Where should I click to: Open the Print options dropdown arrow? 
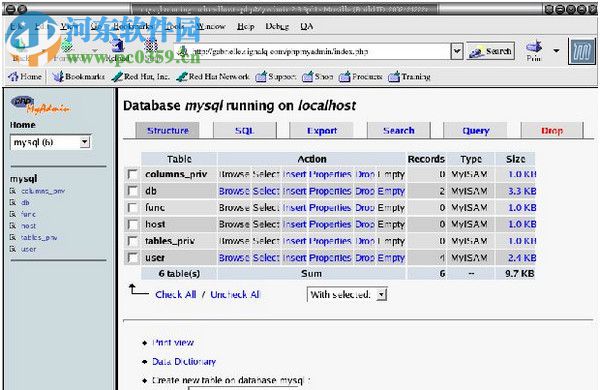556,51
